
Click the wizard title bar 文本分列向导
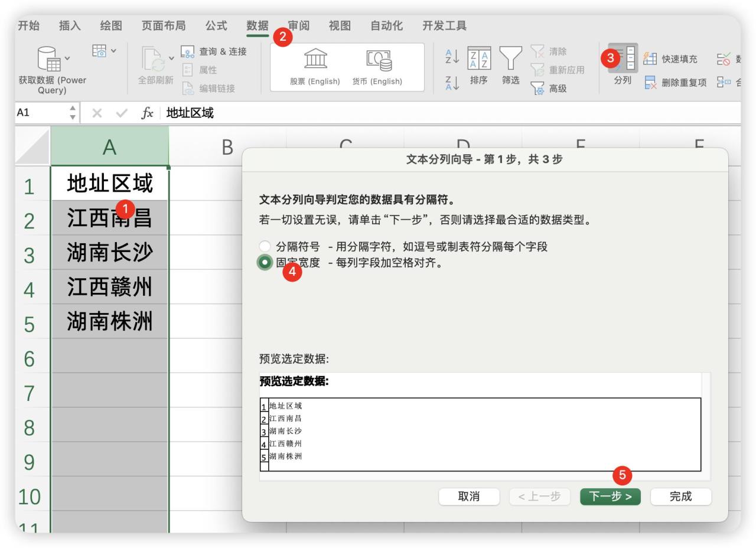point(484,159)
